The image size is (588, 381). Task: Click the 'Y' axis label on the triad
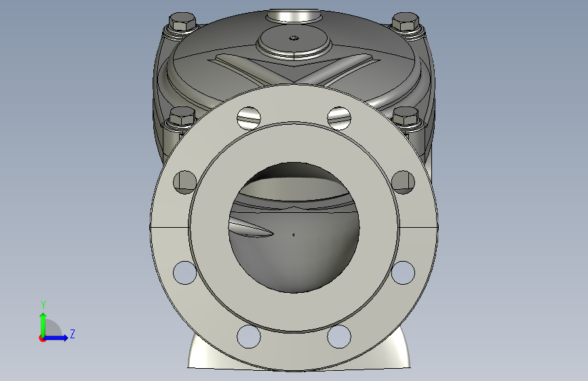(x=43, y=305)
